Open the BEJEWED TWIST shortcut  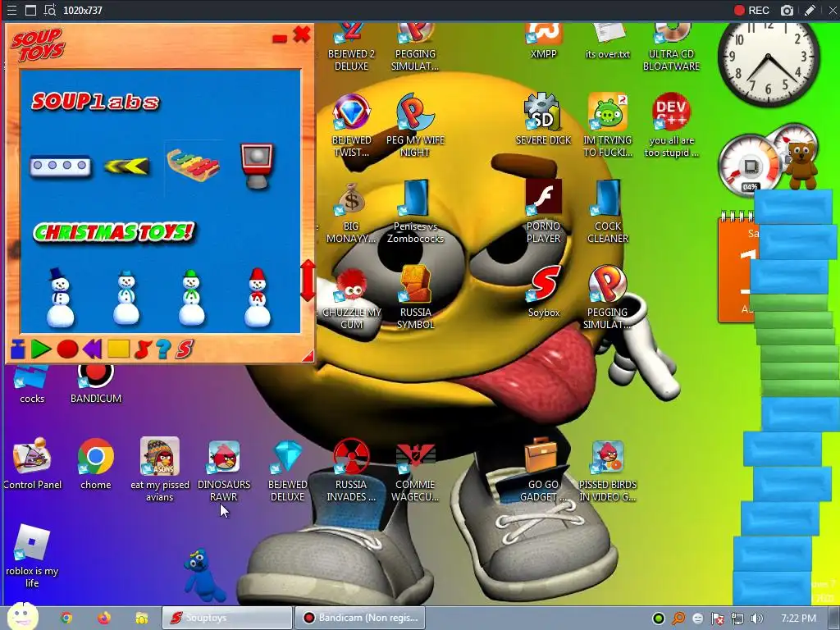click(x=351, y=126)
